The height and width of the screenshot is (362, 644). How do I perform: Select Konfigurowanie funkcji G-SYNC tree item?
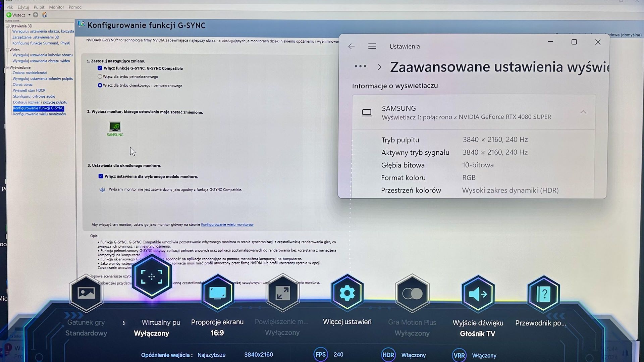(x=39, y=108)
